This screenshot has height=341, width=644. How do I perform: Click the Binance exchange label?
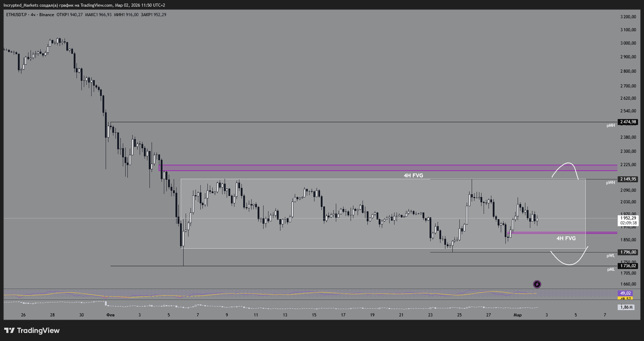[47, 15]
